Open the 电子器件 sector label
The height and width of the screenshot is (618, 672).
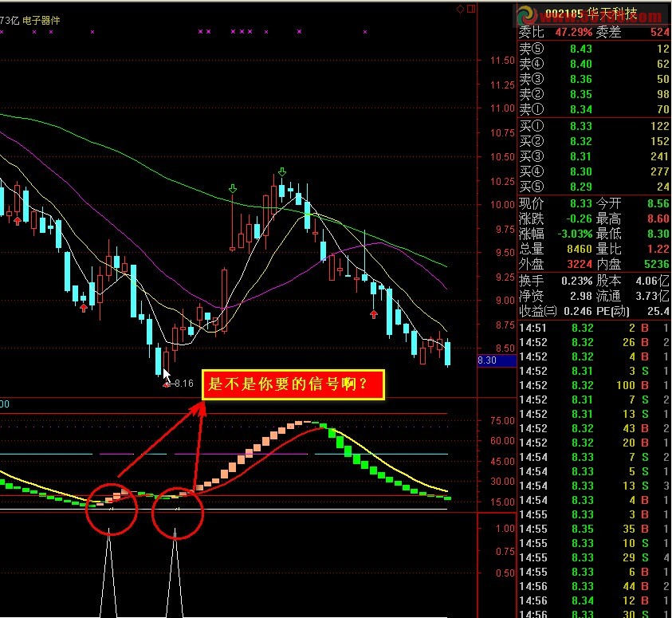pyautogui.click(x=41, y=20)
